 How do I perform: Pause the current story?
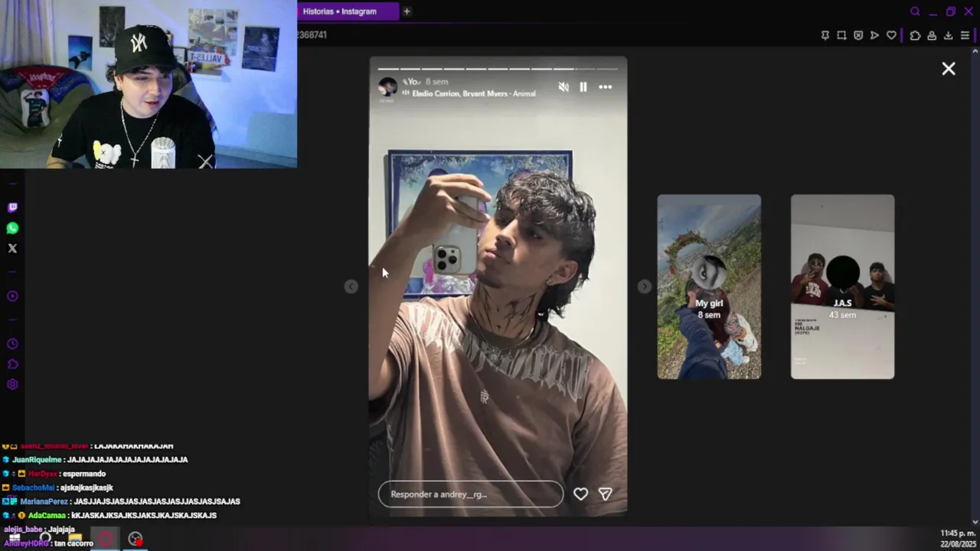(x=583, y=87)
